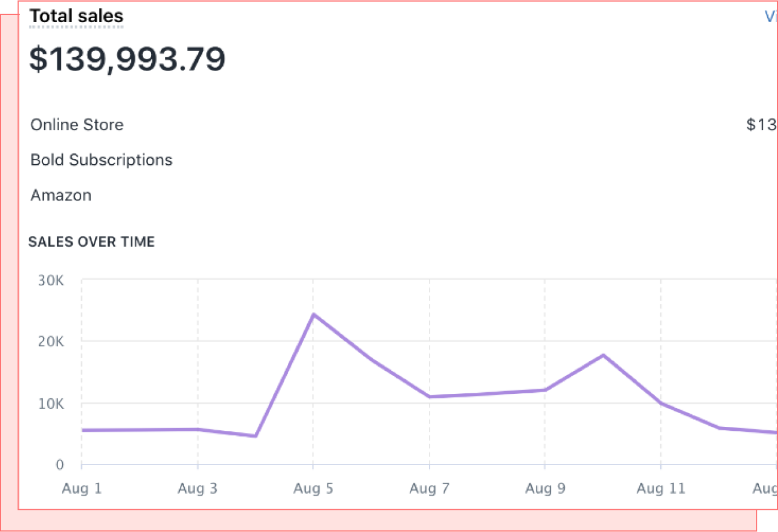The width and height of the screenshot is (778, 532).
Task: Click the 0 y-axis label
Action: coord(60,465)
